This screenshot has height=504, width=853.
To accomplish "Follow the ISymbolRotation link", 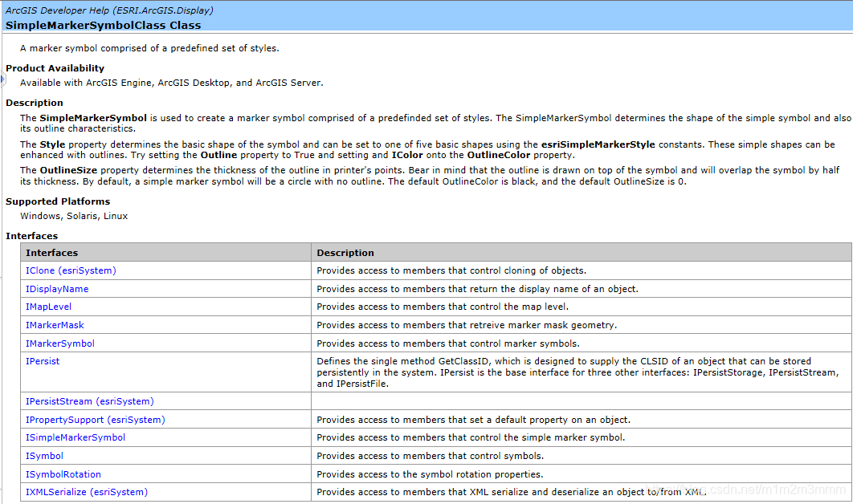I will [63, 474].
